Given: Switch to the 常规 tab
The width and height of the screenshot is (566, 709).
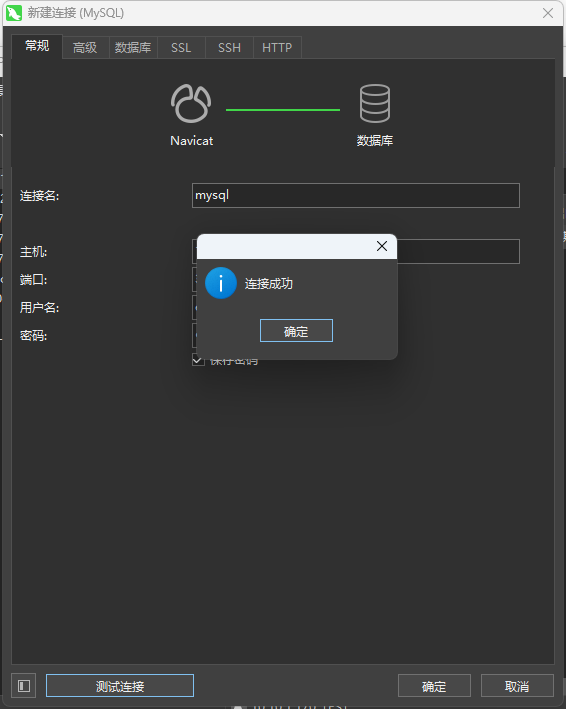Looking at the screenshot, I should 37,46.
